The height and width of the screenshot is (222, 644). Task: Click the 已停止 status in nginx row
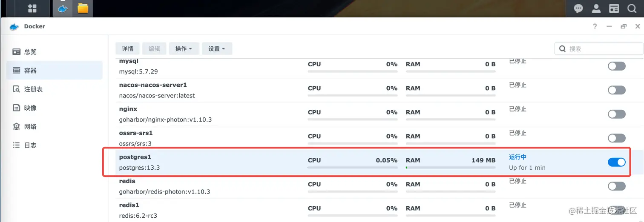pyautogui.click(x=517, y=109)
